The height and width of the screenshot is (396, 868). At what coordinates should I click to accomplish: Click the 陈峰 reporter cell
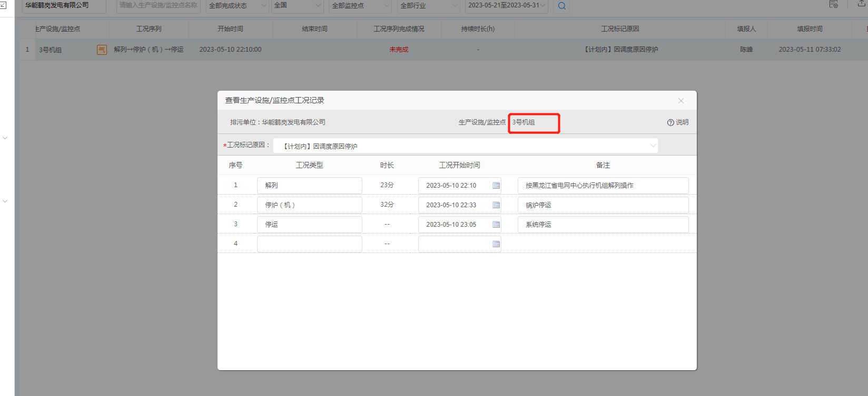pos(747,50)
